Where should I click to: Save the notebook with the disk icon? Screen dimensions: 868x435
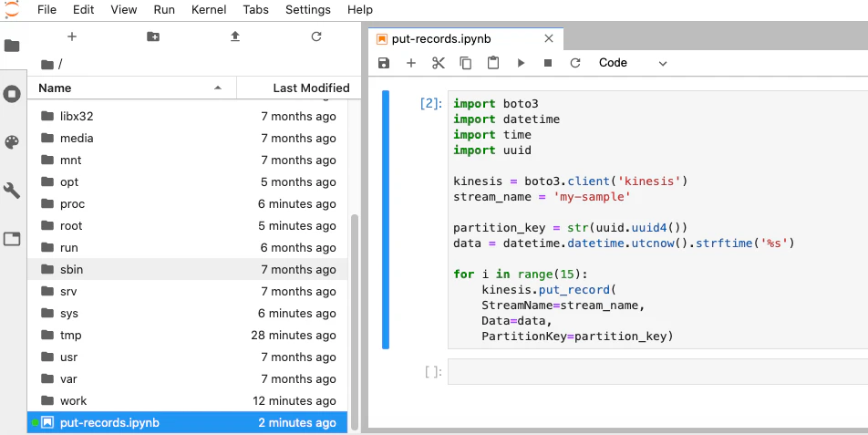[384, 63]
